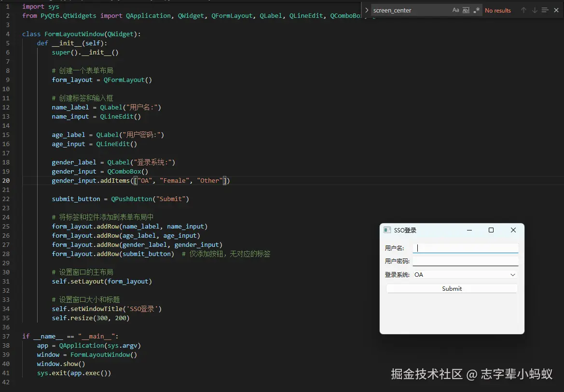Click "QApplication(sys.argv)" on line 38
The width and height of the screenshot is (564, 392).
click(100, 346)
